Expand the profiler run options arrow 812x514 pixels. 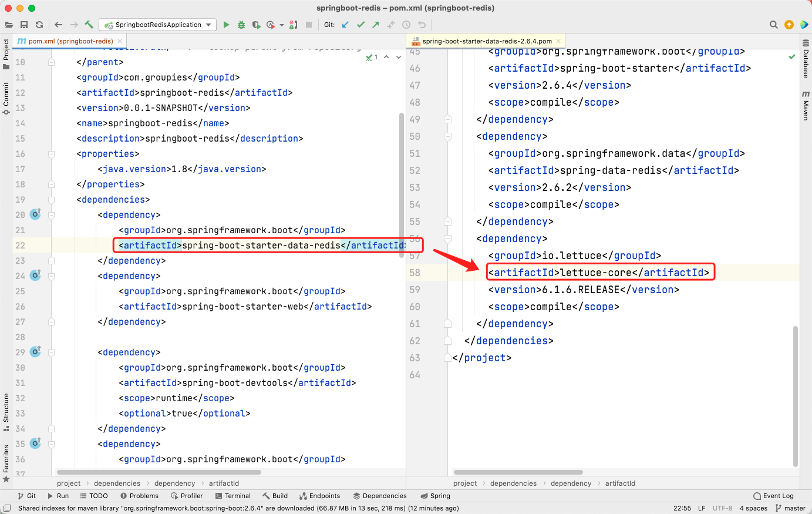pyautogui.click(x=282, y=25)
